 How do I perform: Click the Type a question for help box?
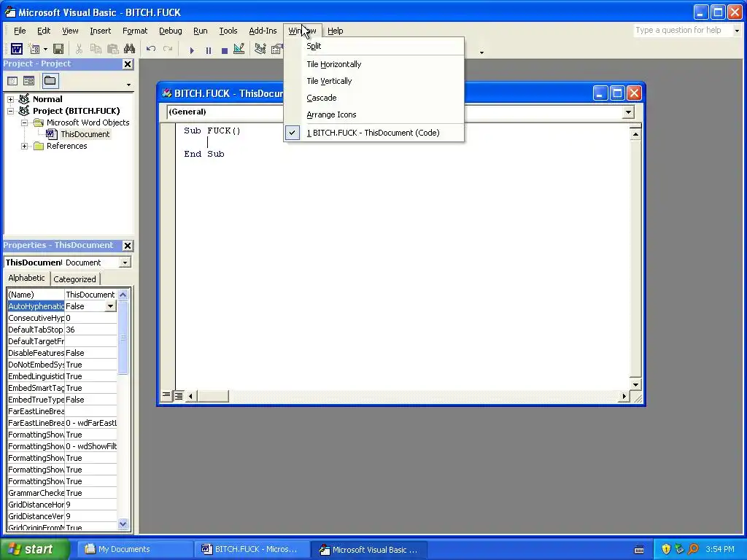[682, 31]
